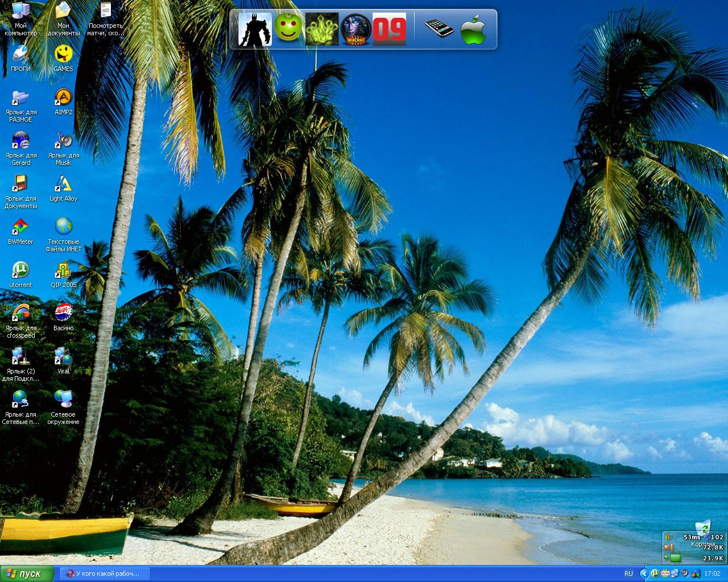Screen dimensions: 728x582
Task: Select the Сетевое окружение icon
Action: [x=63, y=401]
